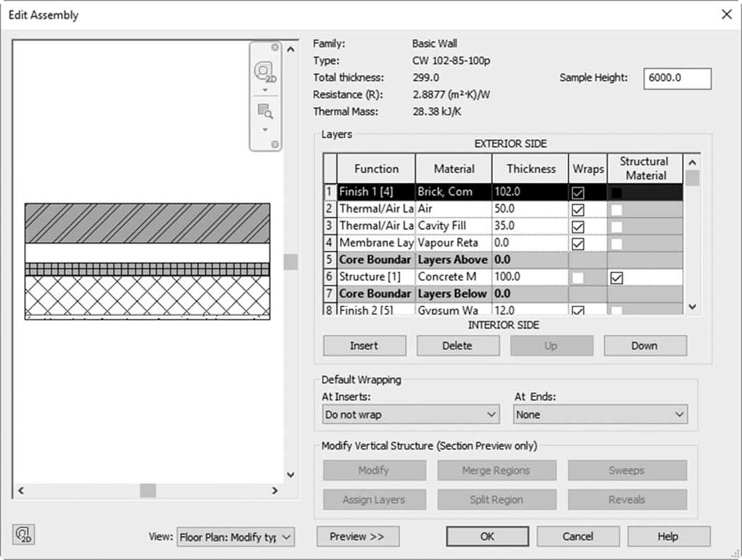Open the At Ends dropdown
This screenshot has height=560, width=742.
click(x=601, y=414)
